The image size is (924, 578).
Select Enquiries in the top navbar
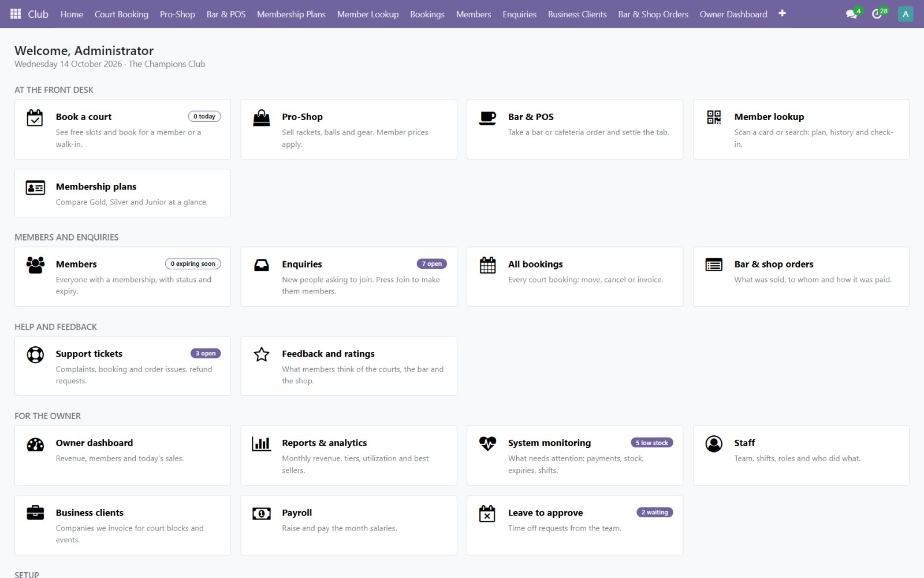[519, 14]
